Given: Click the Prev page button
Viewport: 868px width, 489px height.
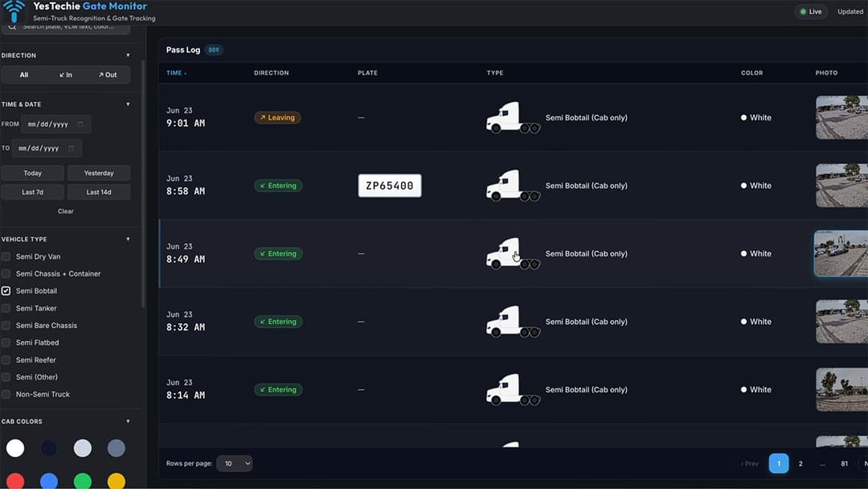Looking at the screenshot, I should [750, 463].
